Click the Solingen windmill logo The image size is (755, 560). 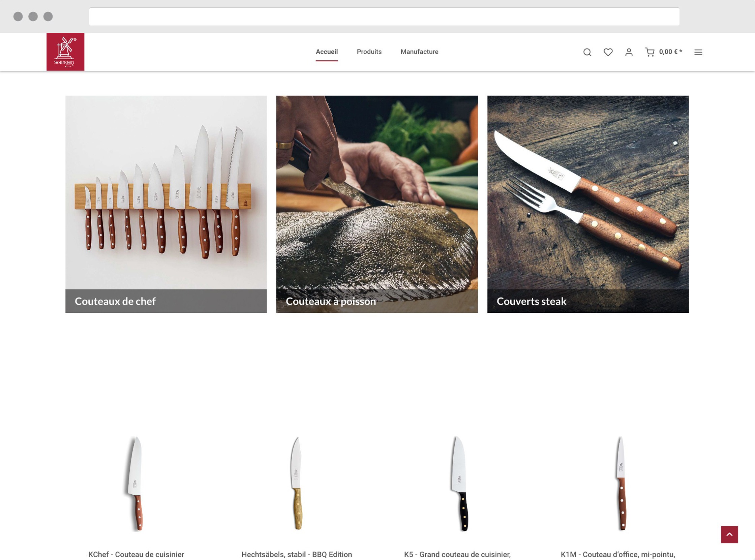(x=65, y=52)
